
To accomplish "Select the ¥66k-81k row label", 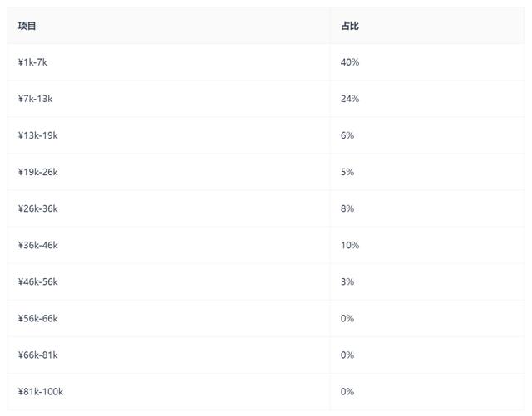I will 38,355.
